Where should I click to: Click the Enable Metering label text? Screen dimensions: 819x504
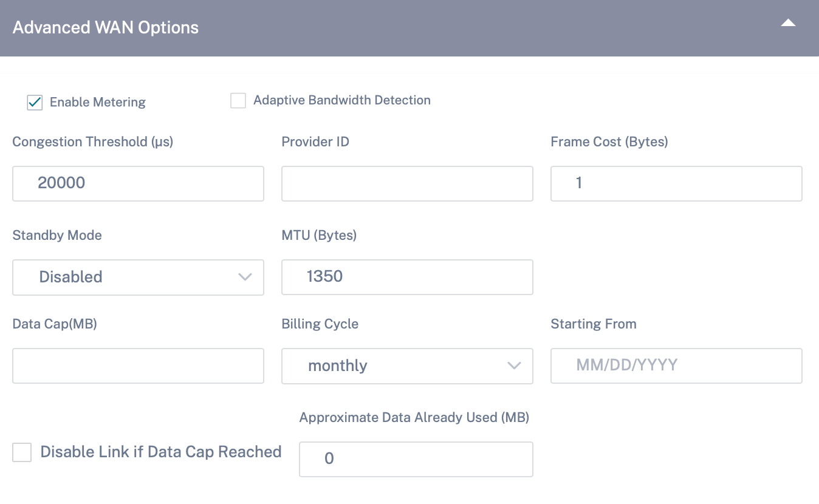(x=98, y=102)
